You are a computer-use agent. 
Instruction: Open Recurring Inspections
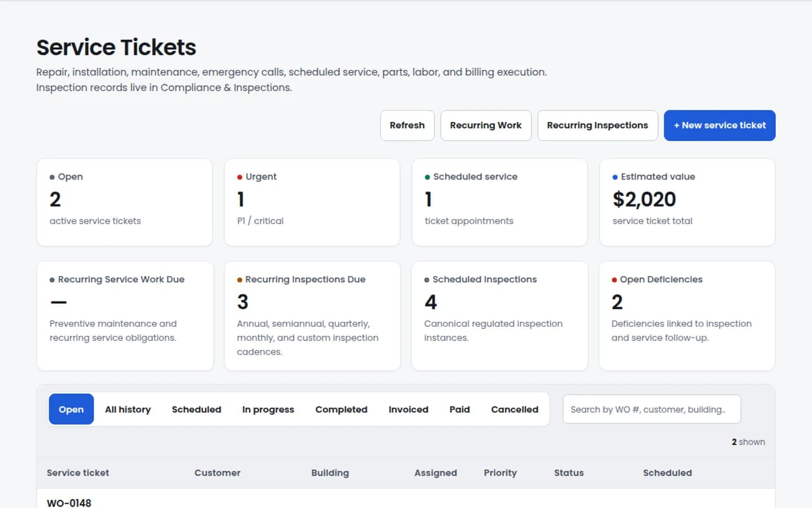click(597, 125)
